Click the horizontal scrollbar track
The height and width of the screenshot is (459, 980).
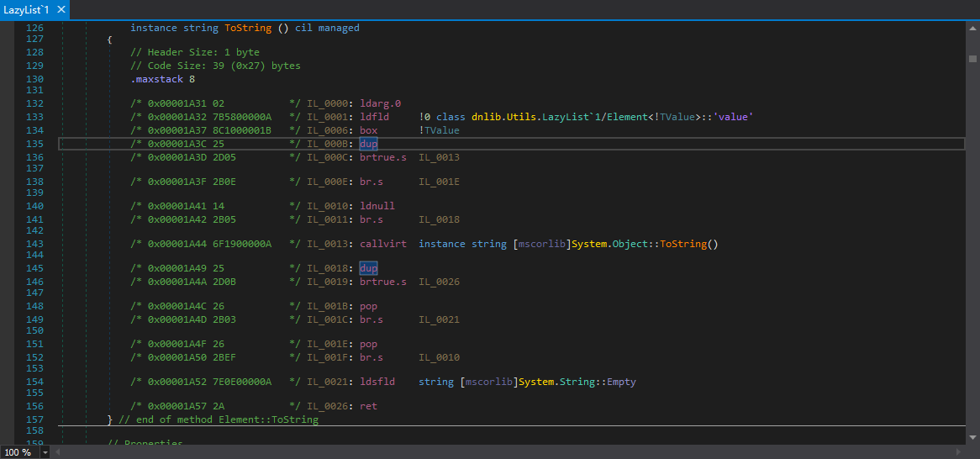pos(504,452)
